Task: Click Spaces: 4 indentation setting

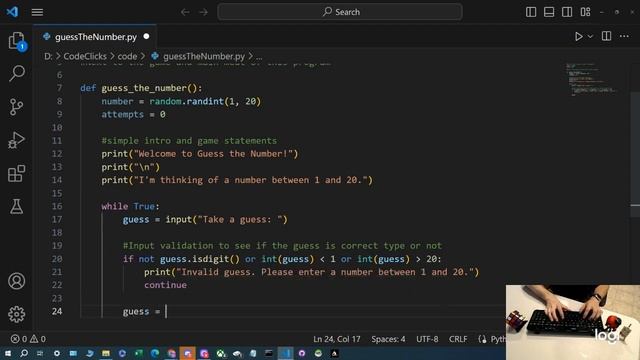Action: [x=388, y=339]
